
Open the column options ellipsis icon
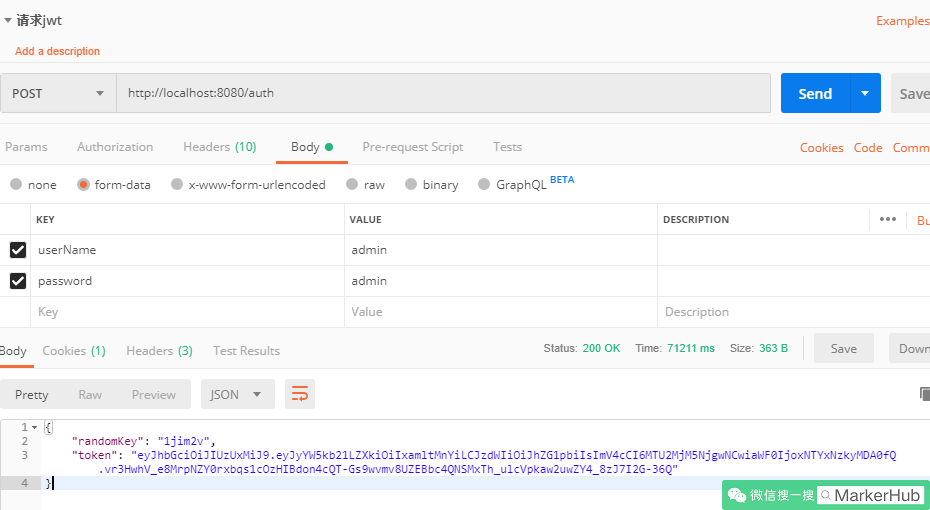tap(887, 219)
